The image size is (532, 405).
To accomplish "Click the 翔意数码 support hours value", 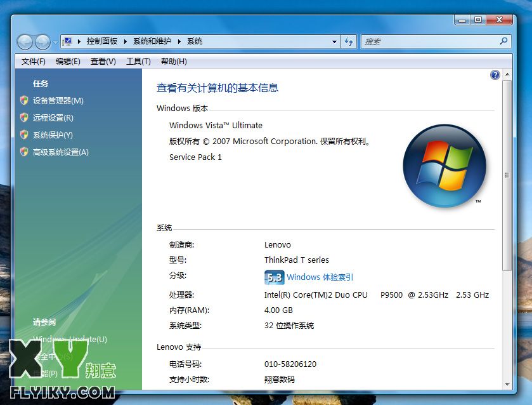I will pyautogui.click(x=280, y=380).
